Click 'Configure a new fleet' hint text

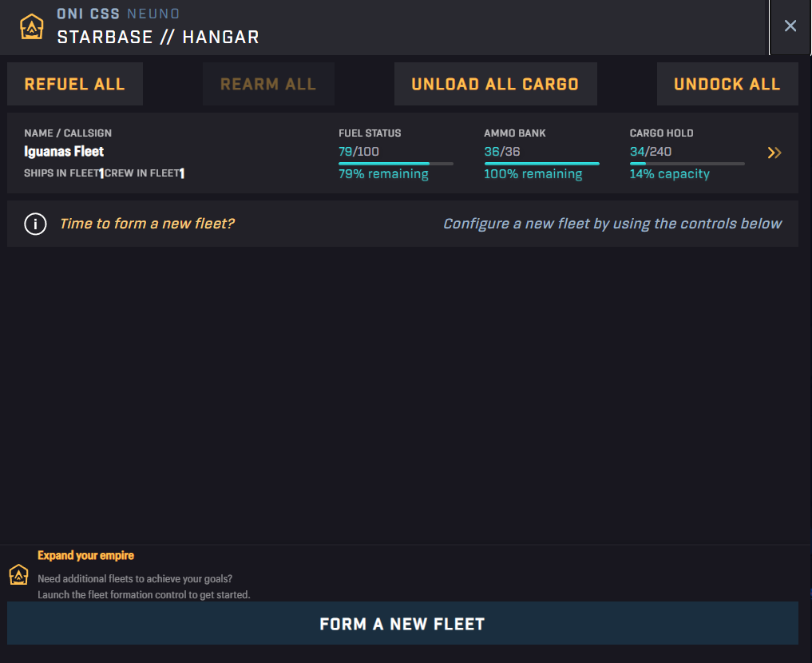point(612,223)
